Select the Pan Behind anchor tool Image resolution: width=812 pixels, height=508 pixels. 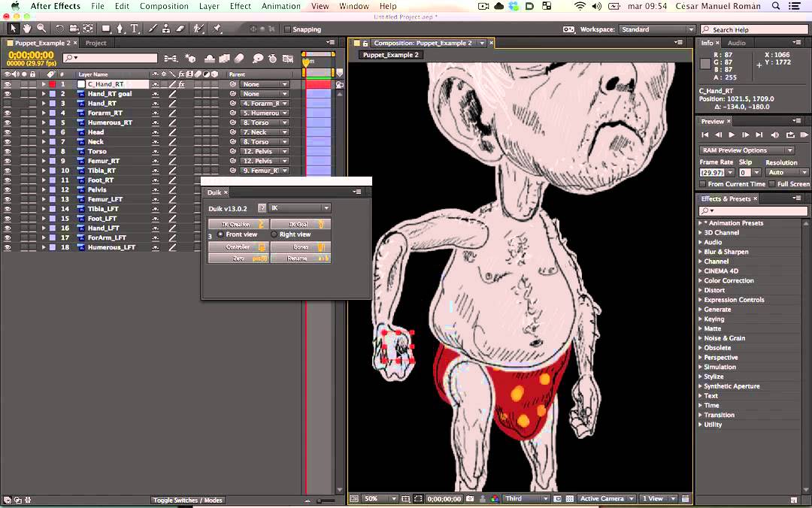point(88,29)
